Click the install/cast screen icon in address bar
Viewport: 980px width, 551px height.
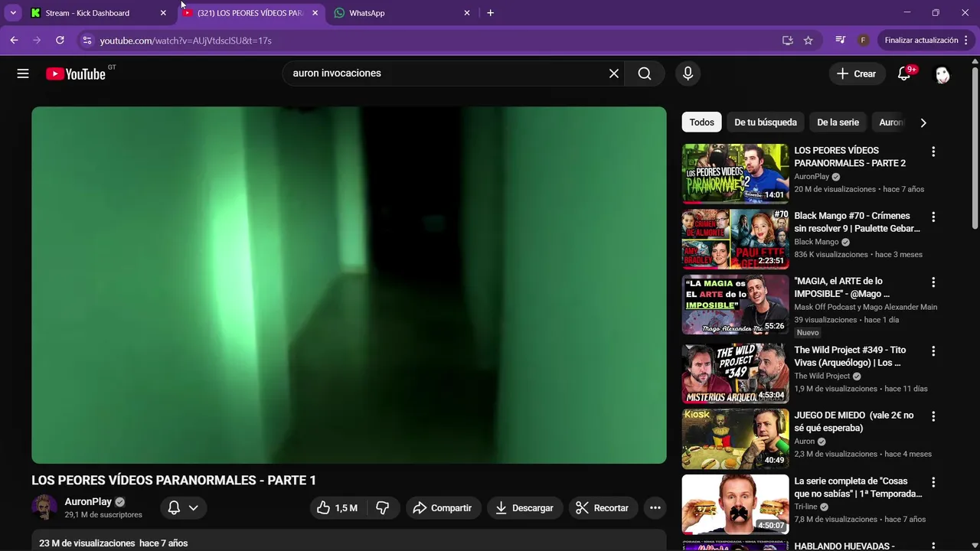787,41
